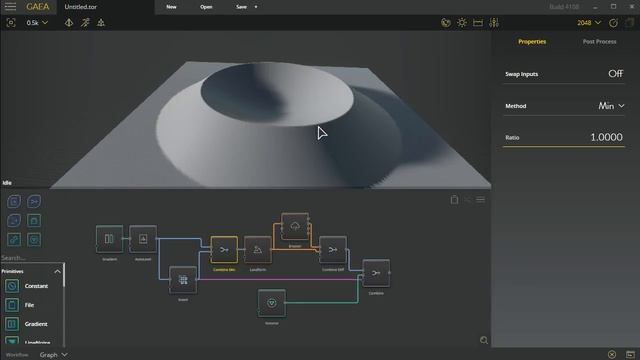The width and height of the screenshot is (640, 360).
Task: Click the water level icon
Action: click(478, 23)
